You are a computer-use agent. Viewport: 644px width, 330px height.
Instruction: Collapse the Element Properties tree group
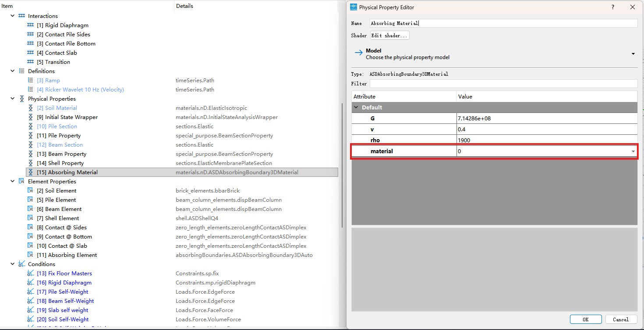[x=12, y=182]
